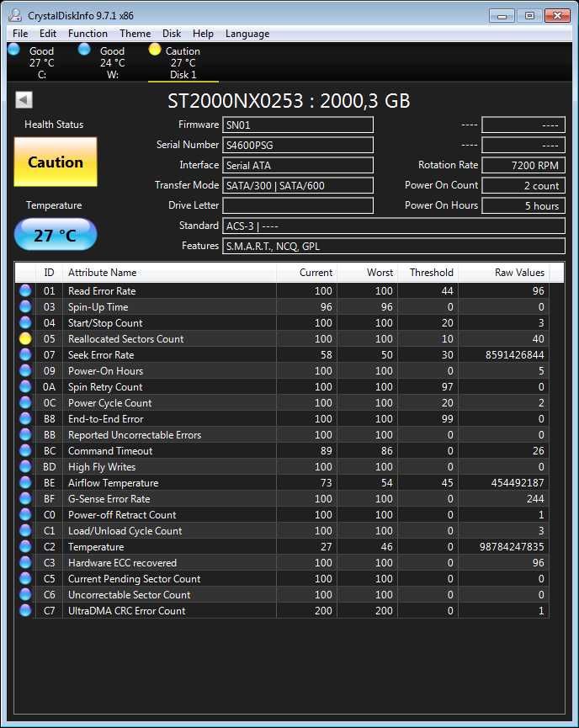Click the Worst column header
This screenshot has height=728, width=579.
pos(367,273)
